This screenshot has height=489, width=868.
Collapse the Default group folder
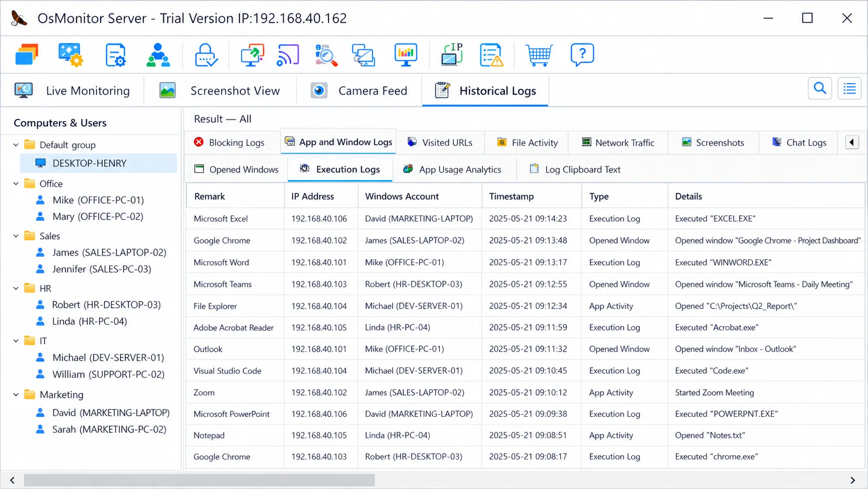tap(16, 145)
